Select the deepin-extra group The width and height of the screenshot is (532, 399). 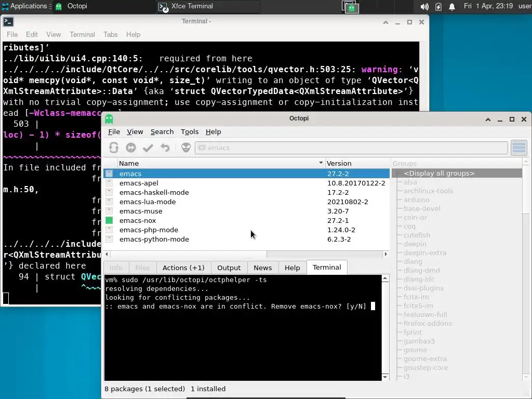point(425,253)
